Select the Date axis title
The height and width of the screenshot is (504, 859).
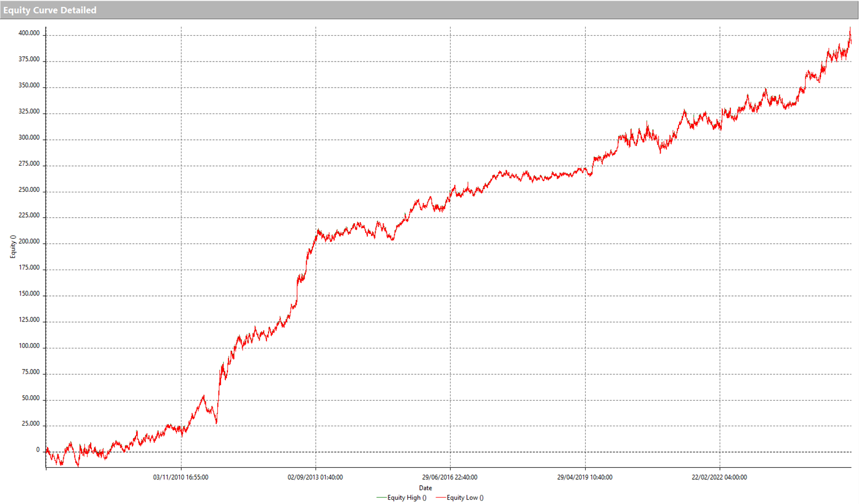pos(425,488)
